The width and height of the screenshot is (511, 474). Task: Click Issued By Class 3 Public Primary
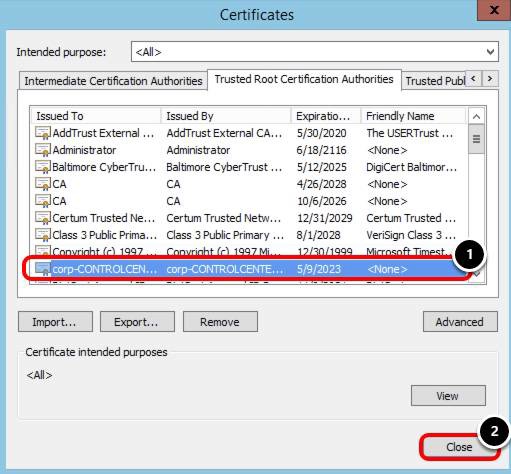pyautogui.click(x=225, y=235)
